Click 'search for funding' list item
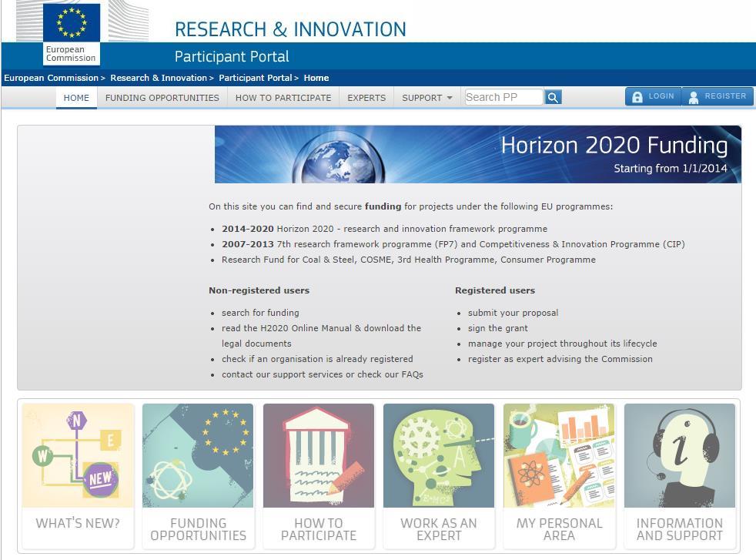Screen dimensions: 756x560 260,313
